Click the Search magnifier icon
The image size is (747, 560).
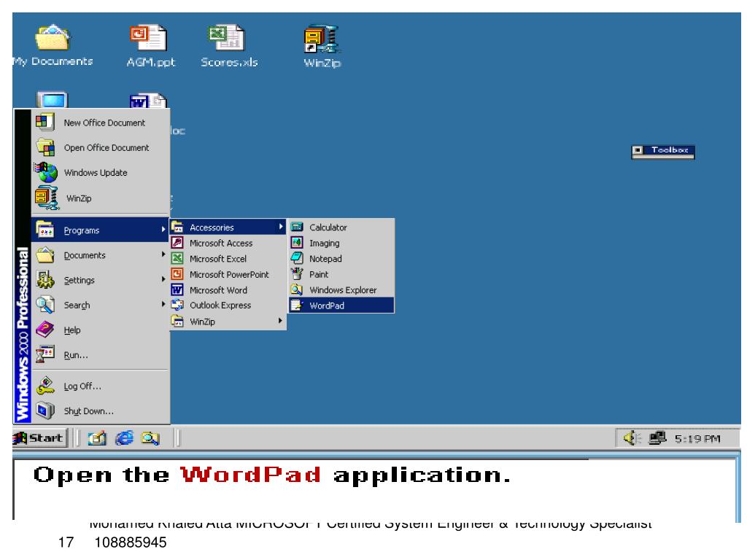pyautogui.click(x=45, y=305)
